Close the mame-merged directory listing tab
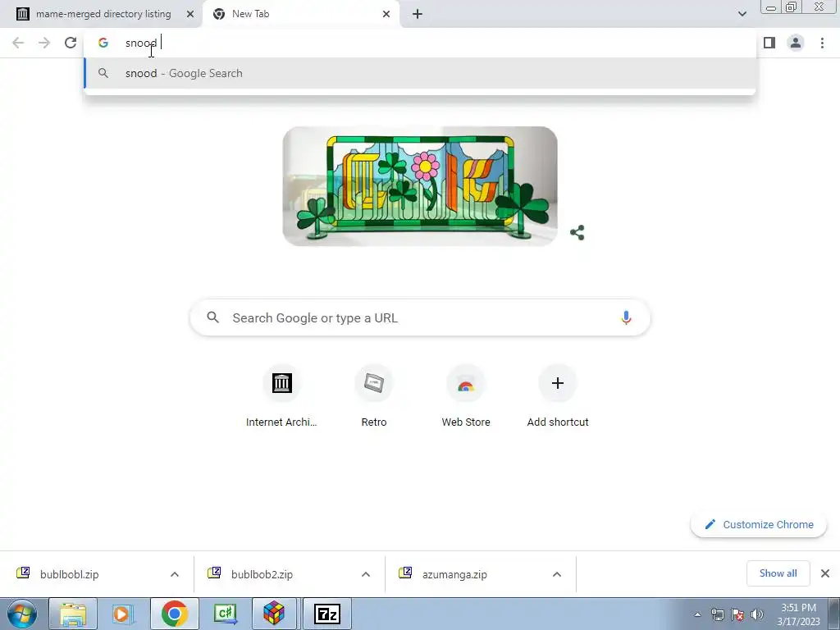This screenshot has width=840, height=630. [x=190, y=14]
